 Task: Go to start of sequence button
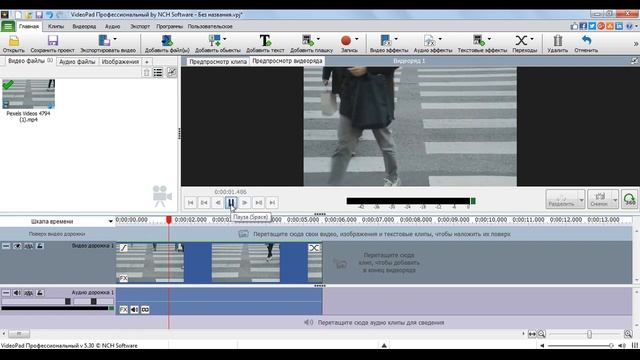[x=190, y=202]
